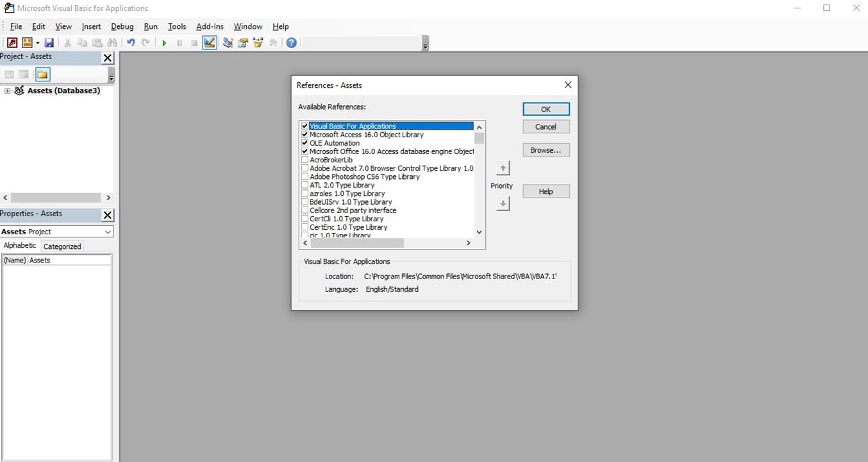Click the Break pause icon

click(179, 43)
